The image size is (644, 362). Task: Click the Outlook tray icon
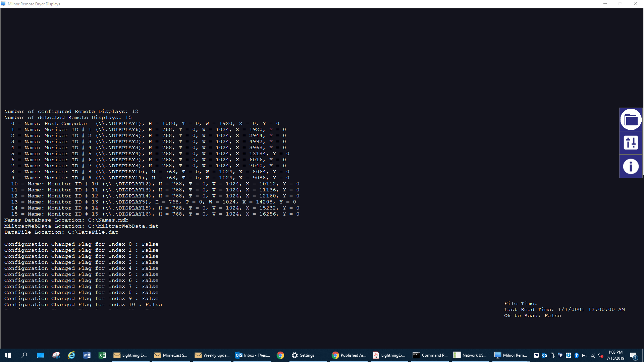[544, 355]
